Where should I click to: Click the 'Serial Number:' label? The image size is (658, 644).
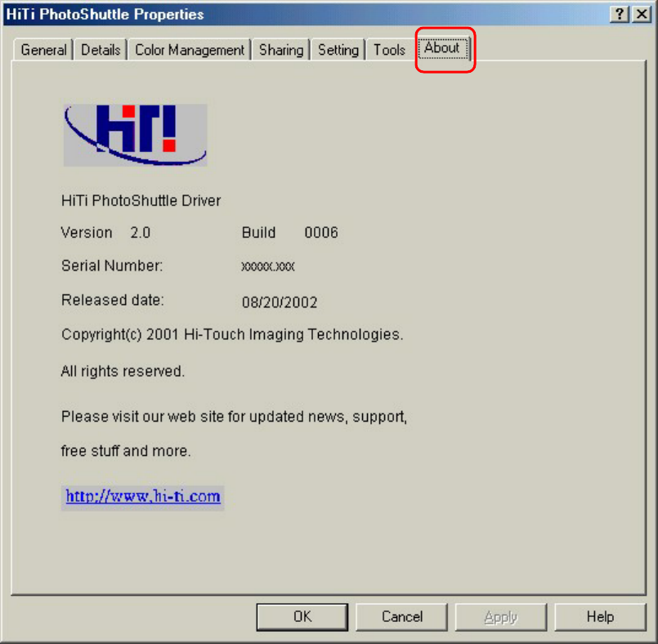point(112,266)
